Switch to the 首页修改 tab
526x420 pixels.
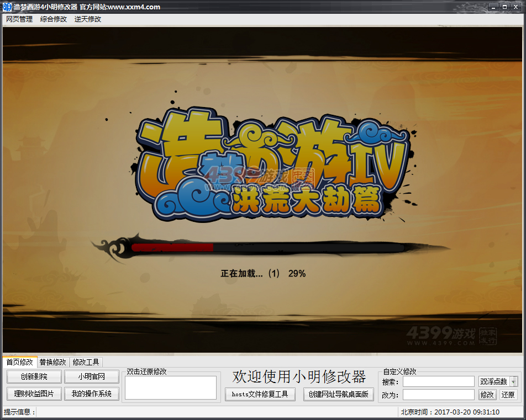coord(19,362)
